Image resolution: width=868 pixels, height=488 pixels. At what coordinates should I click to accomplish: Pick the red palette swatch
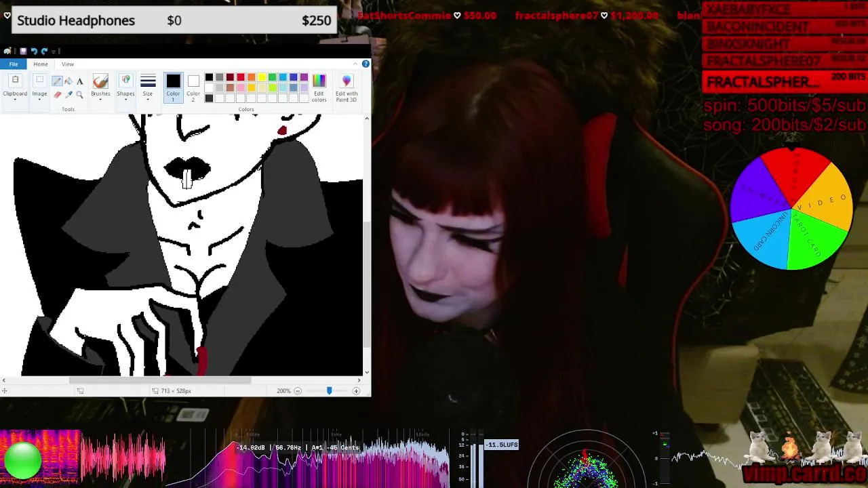coord(241,77)
